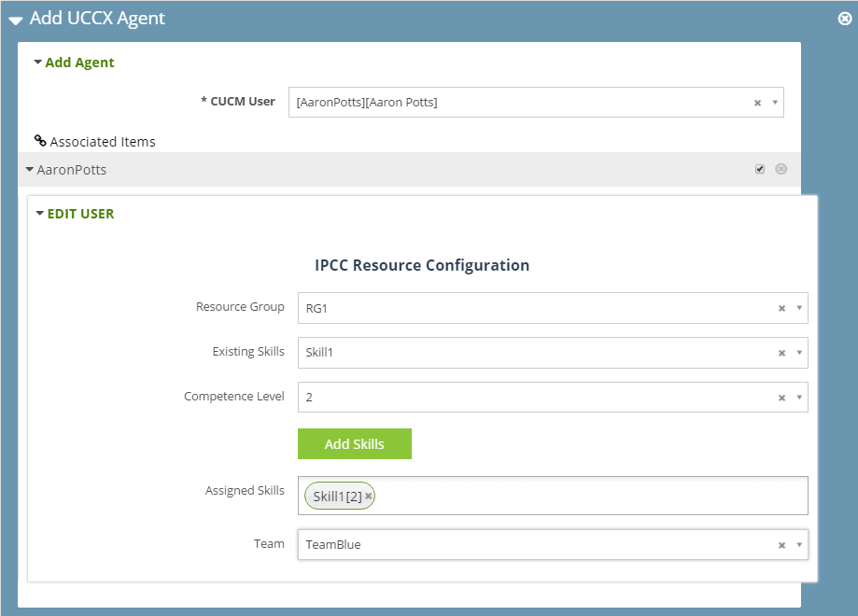Open the Existing Skills dropdown arrow

coord(799,353)
